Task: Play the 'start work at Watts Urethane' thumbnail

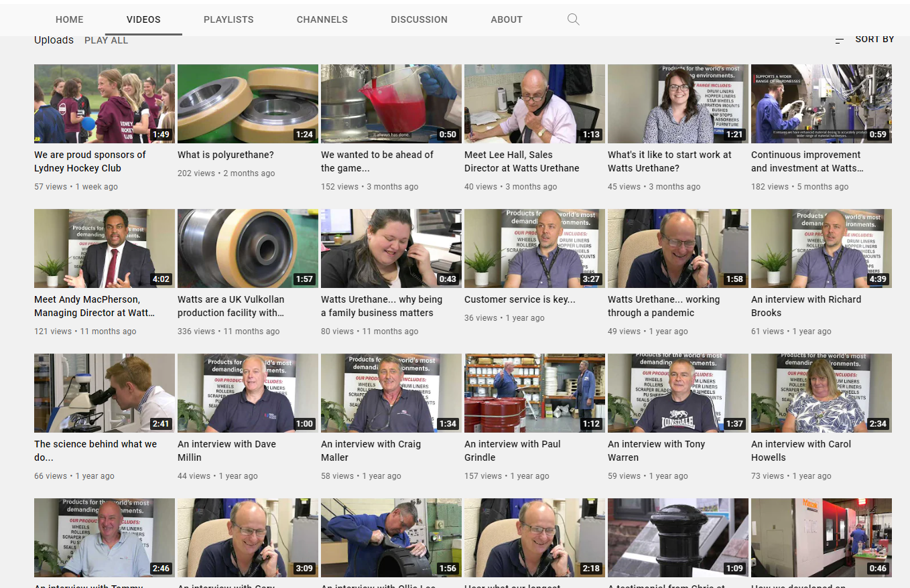Action: pos(678,104)
